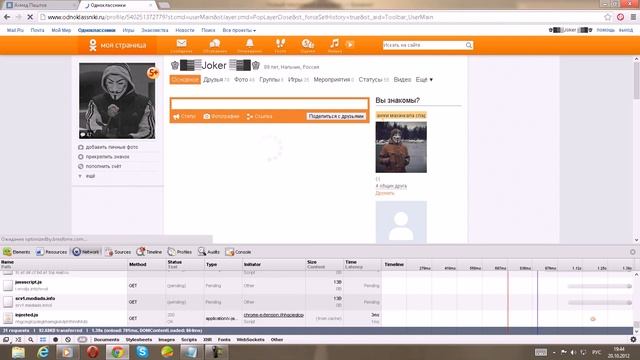
Task: Open the Timeline DevTools panel
Action: (149, 252)
